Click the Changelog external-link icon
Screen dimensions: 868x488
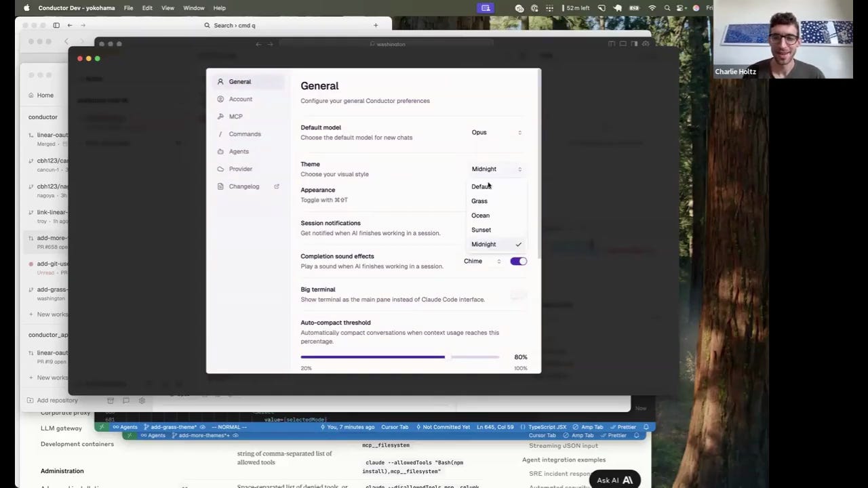(x=277, y=186)
